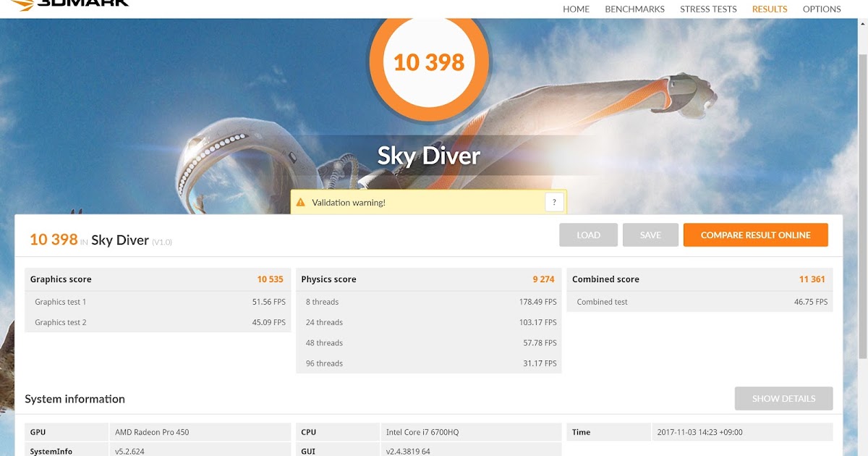Select the graphics score value 10 535
868x456 pixels.
(271, 279)
